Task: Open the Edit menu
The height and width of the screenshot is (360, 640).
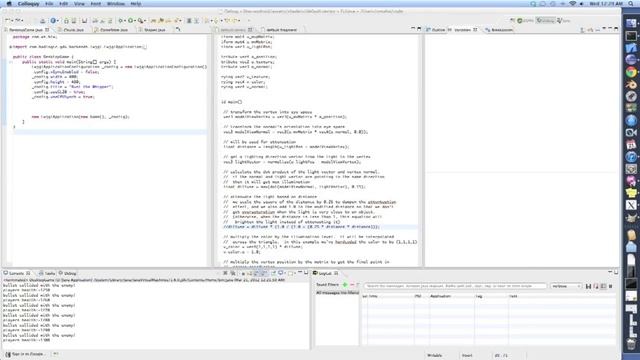Action: coord(64,4)
